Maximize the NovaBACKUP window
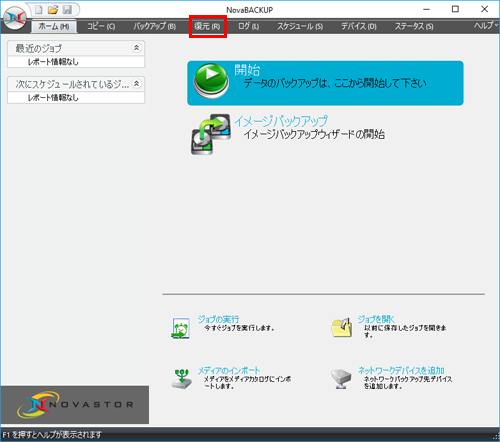This screenshot has width=500, height=442. pyautogui.click(x=455, y=9)
